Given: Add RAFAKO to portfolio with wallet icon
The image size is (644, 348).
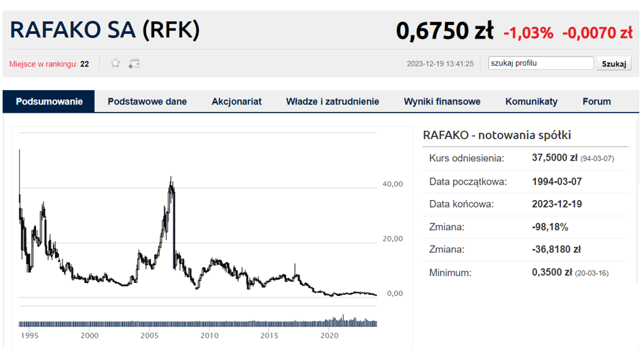Looking at the screenshot, I should pyautogui.click(x=134, y=64).
